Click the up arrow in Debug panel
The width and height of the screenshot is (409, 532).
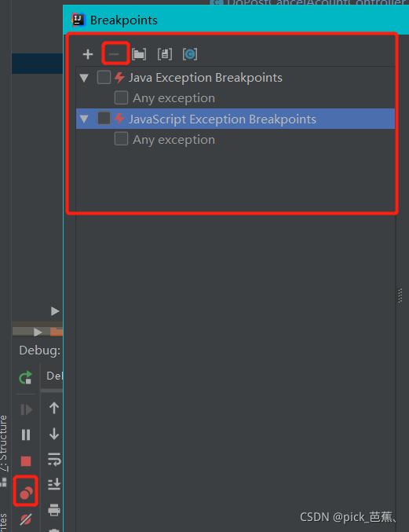pyautogui.click(x=54, y=408)
